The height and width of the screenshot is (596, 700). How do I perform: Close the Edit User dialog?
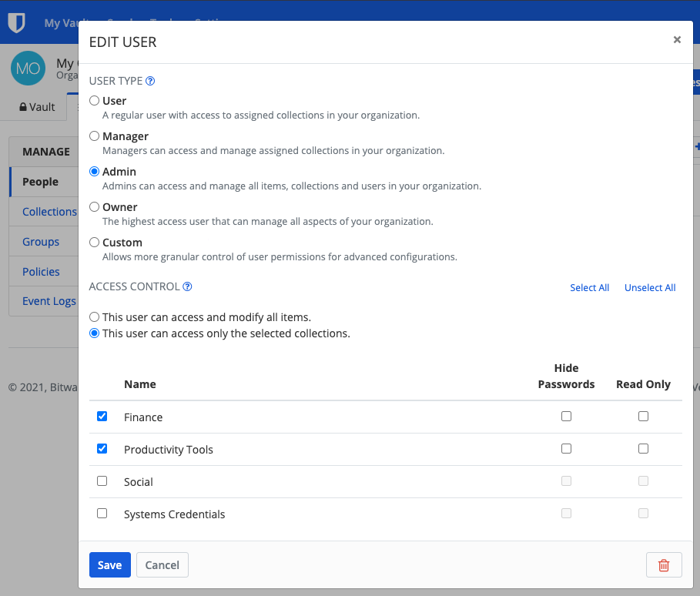(677, 40)
